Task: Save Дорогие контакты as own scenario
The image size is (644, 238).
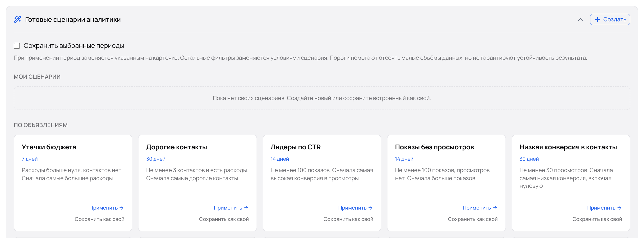Action: (x=224, y=219)
